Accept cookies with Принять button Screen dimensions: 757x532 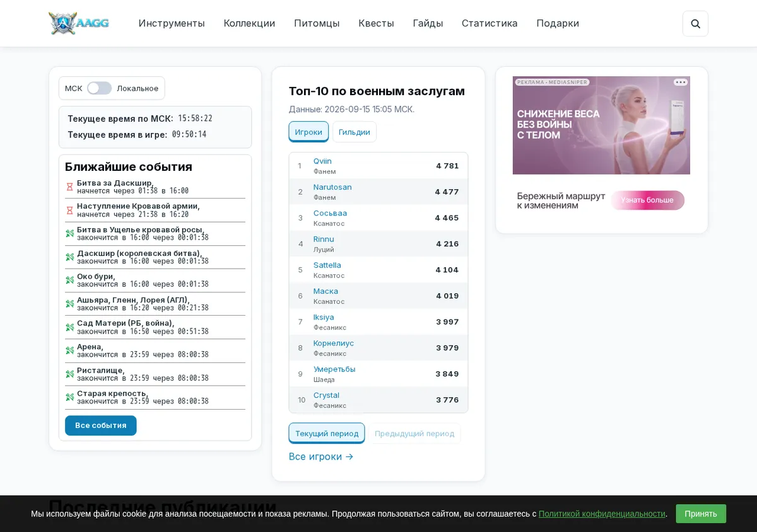click(x=701, y=514)
